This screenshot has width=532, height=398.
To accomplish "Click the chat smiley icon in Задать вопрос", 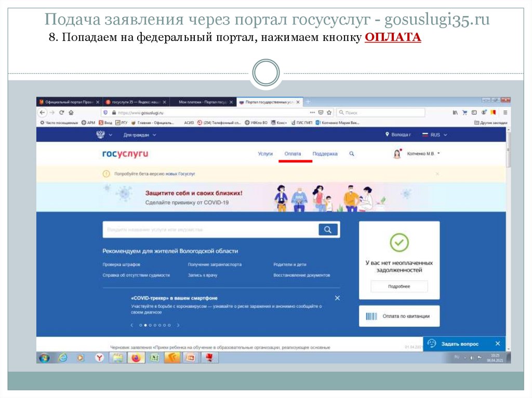I will (432, 344).
